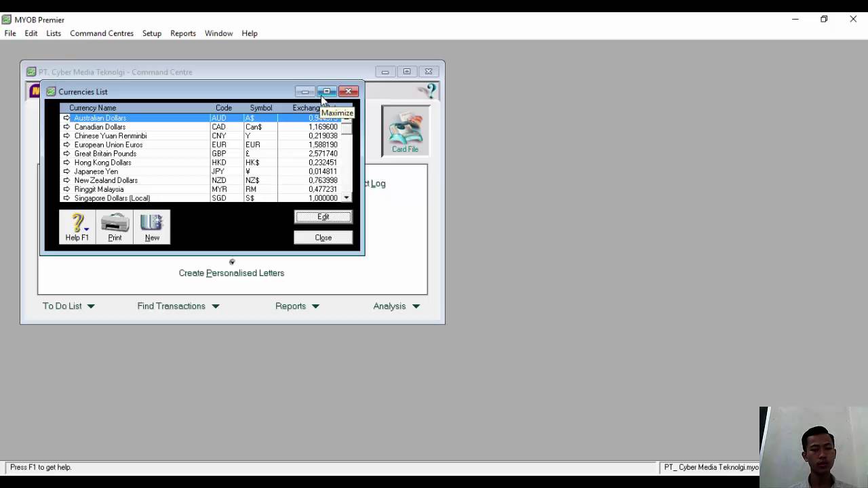Open the Help menu
868x488 pixels.
tap(250, 33)
